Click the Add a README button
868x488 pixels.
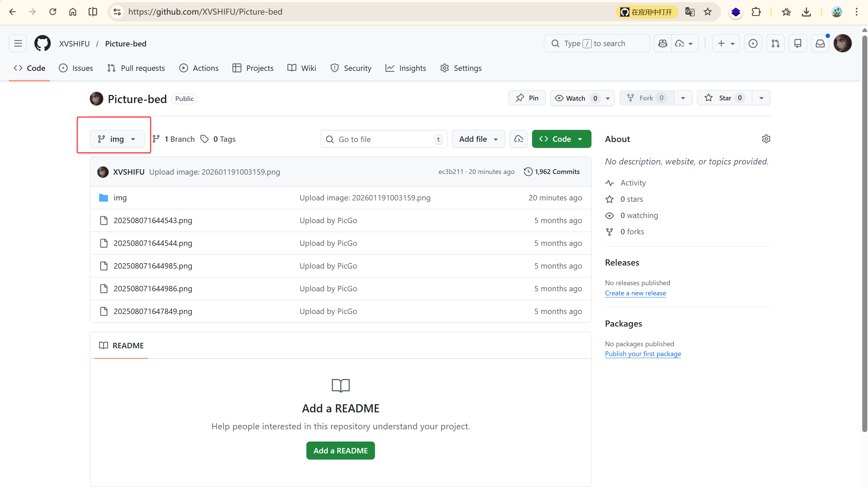pyautogui.click(x=340, y=451)
